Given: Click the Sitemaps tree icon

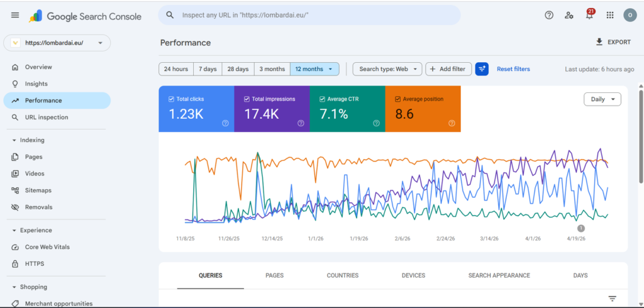Looking at the screenshot, I should pos(15,190).
